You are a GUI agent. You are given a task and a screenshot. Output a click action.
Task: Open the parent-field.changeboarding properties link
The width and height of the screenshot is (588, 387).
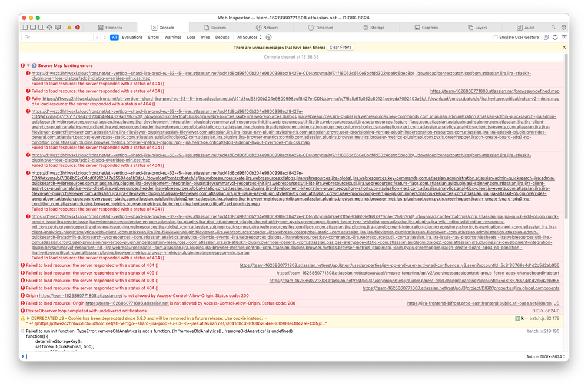[414, 281]
